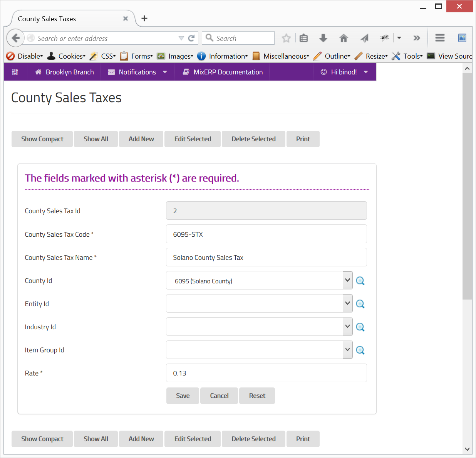
Task: Open the Miscellaneous web developer menu
Action: click(281, 56)
